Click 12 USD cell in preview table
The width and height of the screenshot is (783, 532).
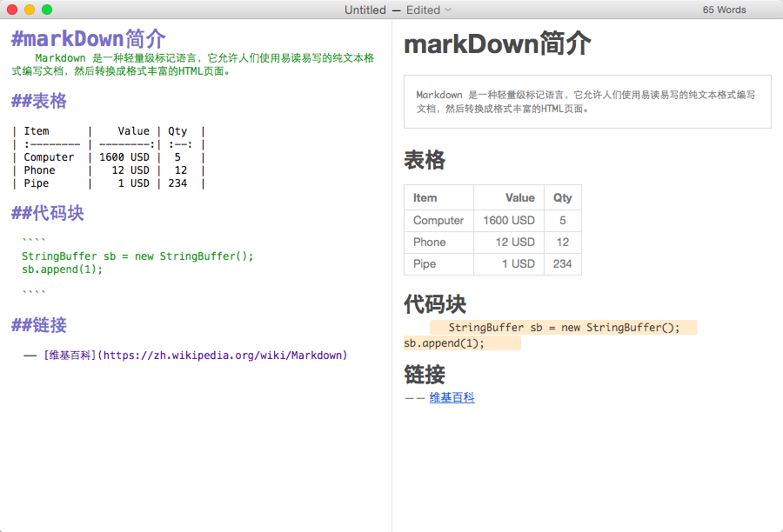(x=509, y=242)
